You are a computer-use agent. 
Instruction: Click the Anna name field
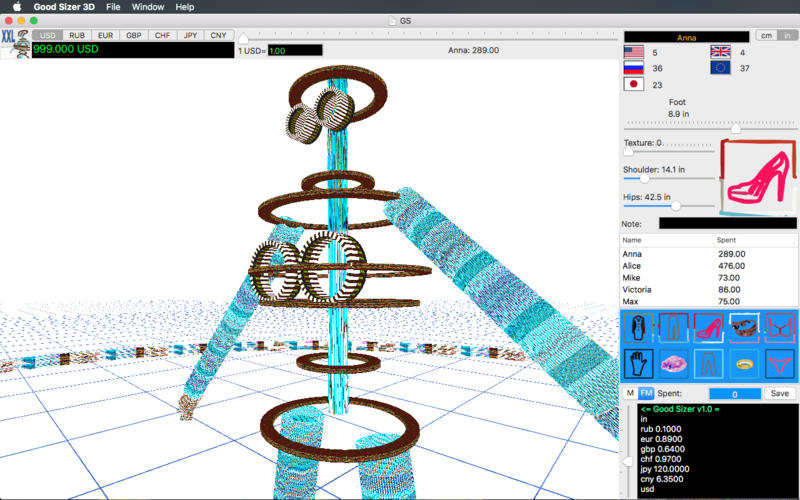[x=687, y=37]
